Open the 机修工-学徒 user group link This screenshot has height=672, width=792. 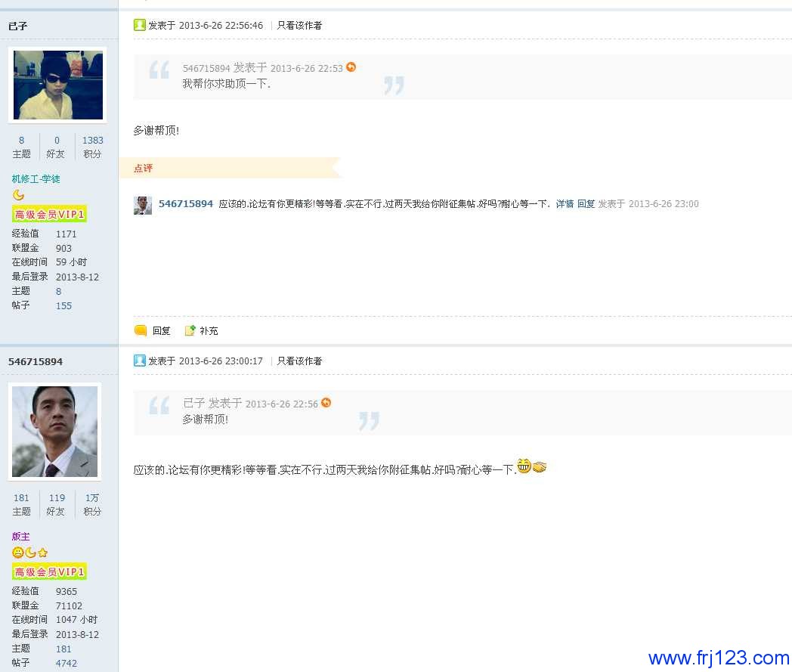[x=36, y=179]
